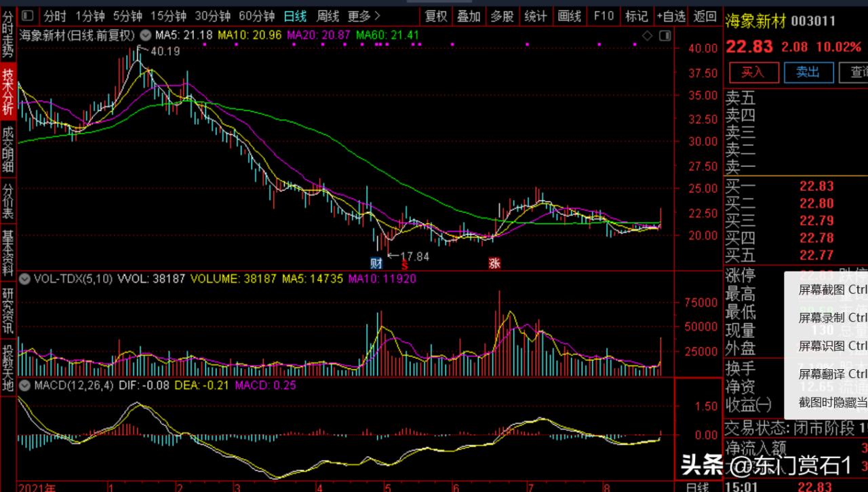Open the 投教天地 sidebar tab
Viewport: 868px width, 492px height.
7,368
